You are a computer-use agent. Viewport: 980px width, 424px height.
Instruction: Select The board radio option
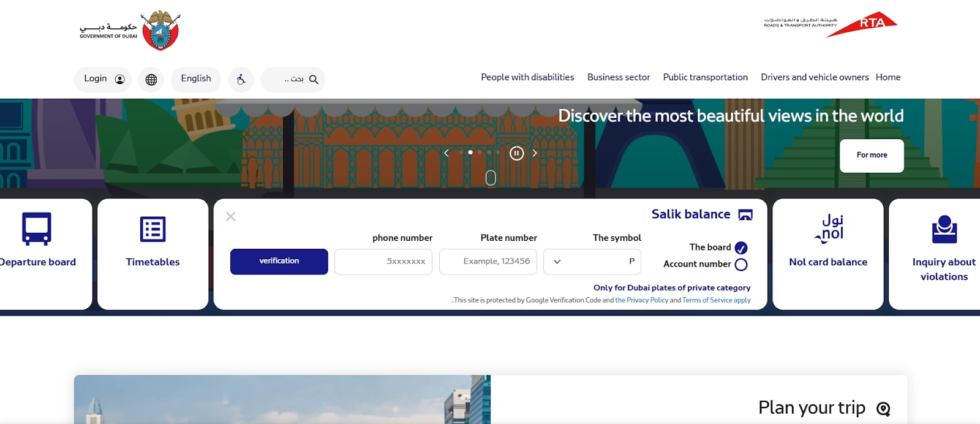741,248
